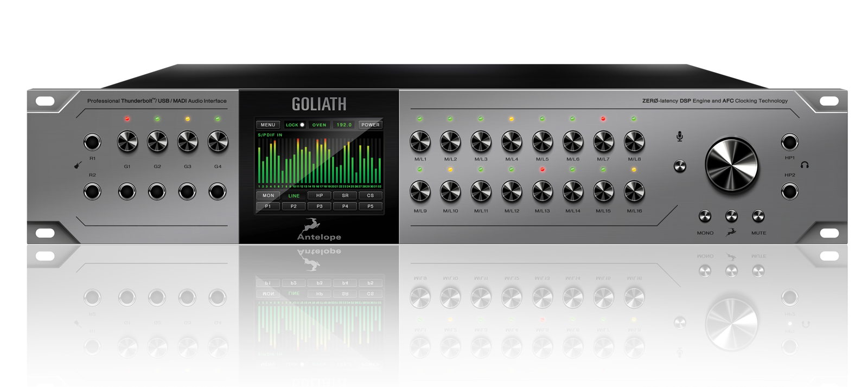Click the OVEN indicator on the display
Viewport: 868px width, 387px height.
320,125
